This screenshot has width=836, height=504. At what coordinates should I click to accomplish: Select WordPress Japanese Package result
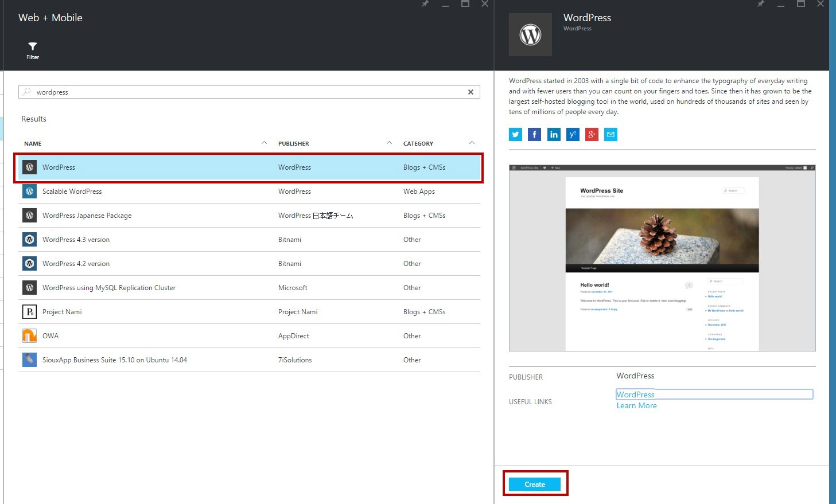pos(87,216)
